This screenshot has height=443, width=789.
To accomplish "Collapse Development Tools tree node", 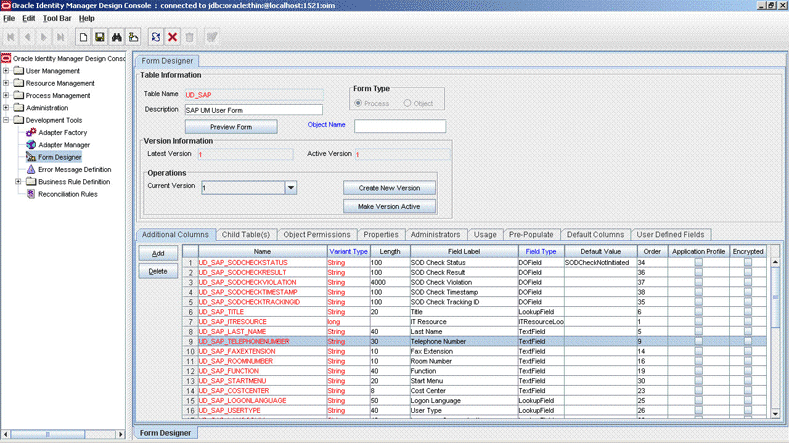I will click(x=6, y=120).
